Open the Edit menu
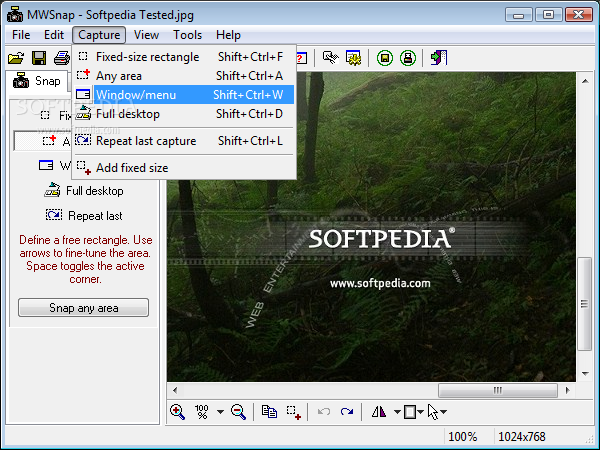The width and height of the screenshot is (600, 450). click(x=54, y=35)
